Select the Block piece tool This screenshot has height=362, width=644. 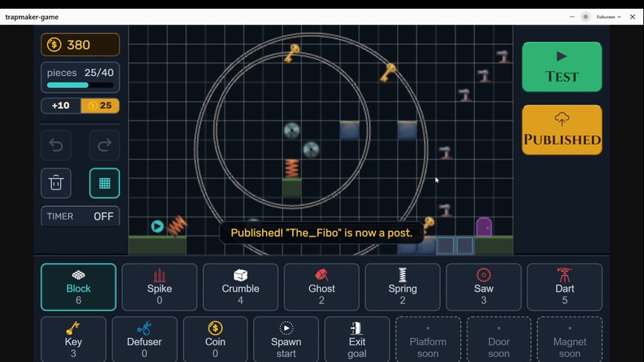78,287
